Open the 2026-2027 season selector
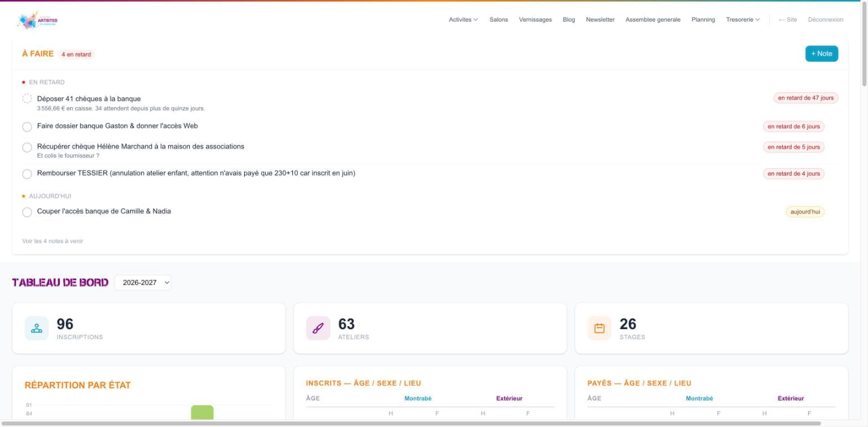Screen dimensions: 868x427 point(143,283)
